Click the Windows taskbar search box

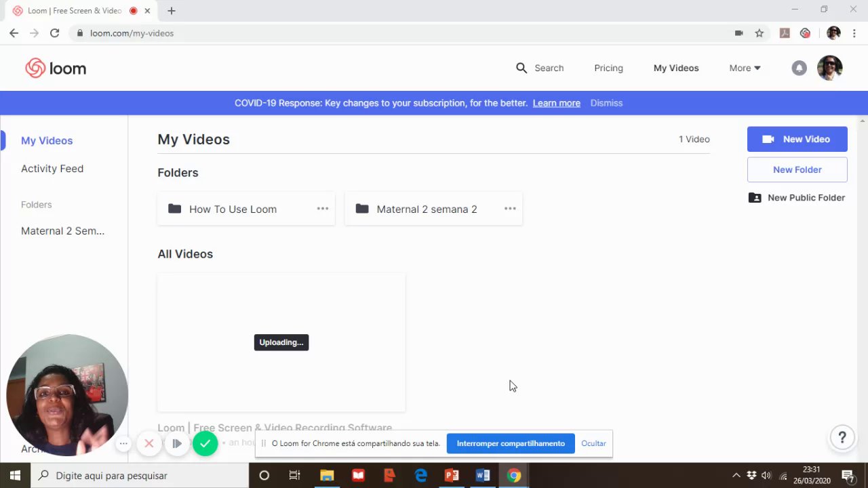tap(139, 475)
